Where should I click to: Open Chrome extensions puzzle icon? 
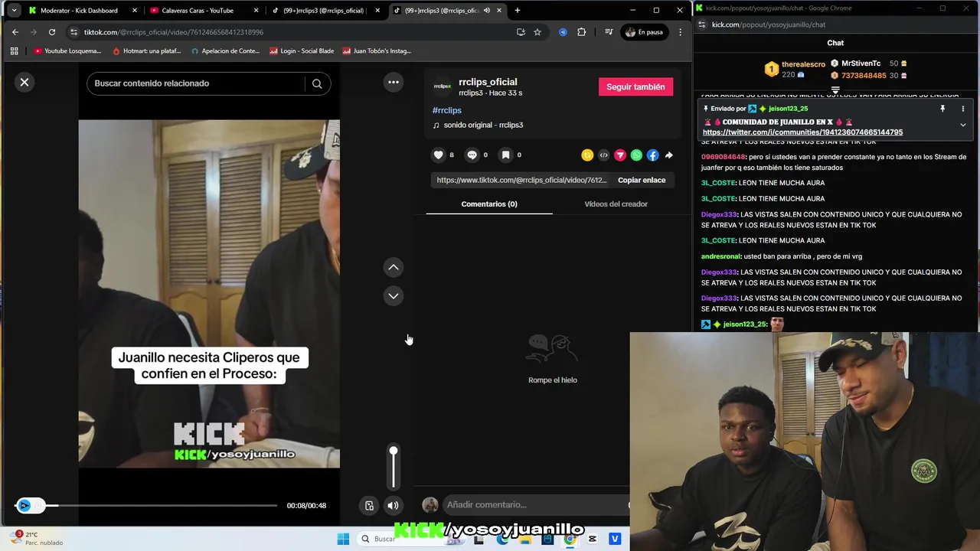(x=582, y=32)
